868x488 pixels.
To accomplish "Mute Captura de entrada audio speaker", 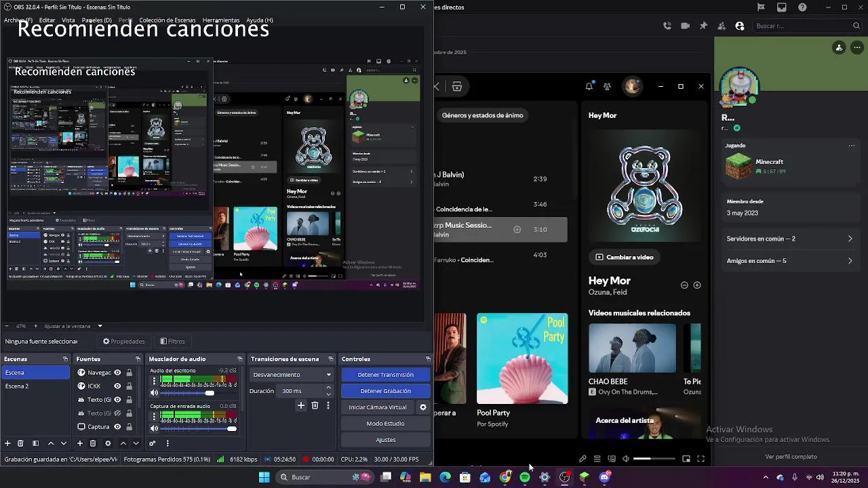I will pyautogui.click(x=154, y=428).
